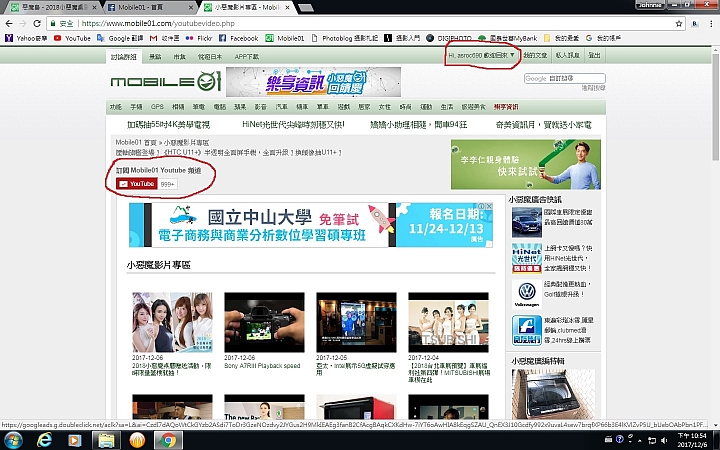Open the 相機 category in the menu
The width and height of the screenshot is (720, 450).
pos(178,107)
